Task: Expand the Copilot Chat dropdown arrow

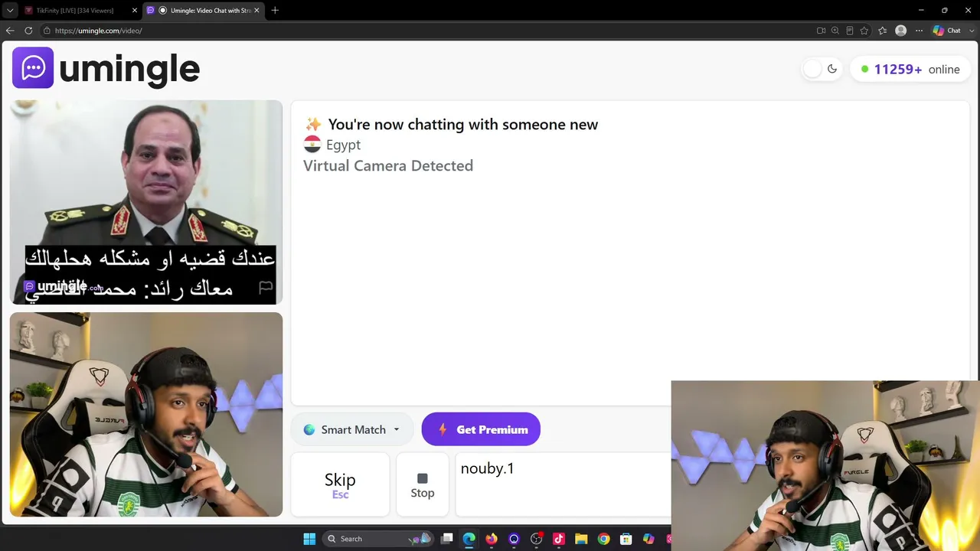Action: point(971,31)
